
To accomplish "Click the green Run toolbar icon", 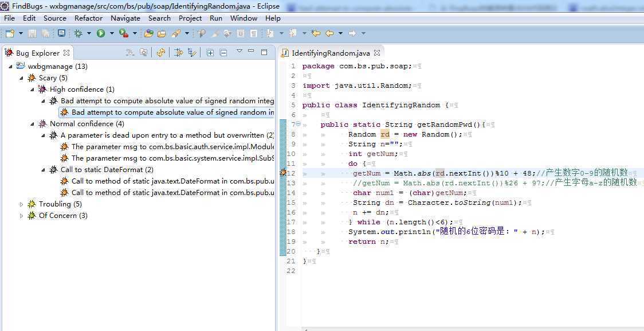I will pos(101,33).
